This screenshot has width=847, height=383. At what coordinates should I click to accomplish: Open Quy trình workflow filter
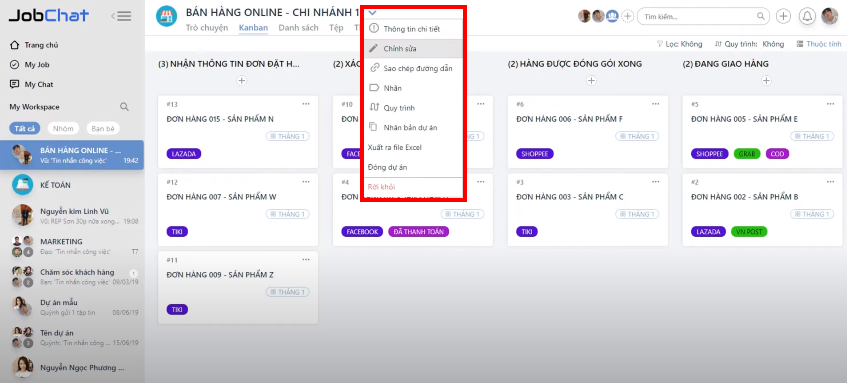(749, 44)
